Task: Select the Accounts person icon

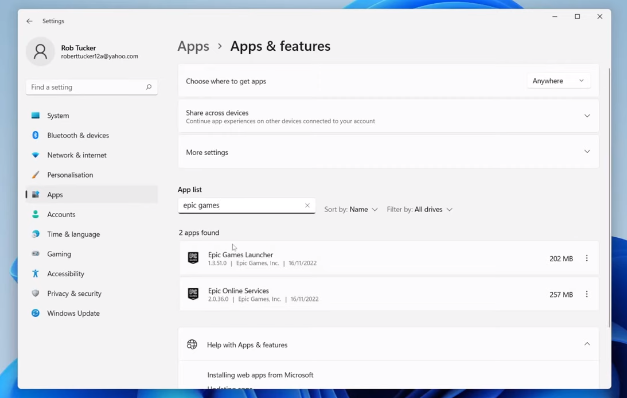Action: (36, 214)
